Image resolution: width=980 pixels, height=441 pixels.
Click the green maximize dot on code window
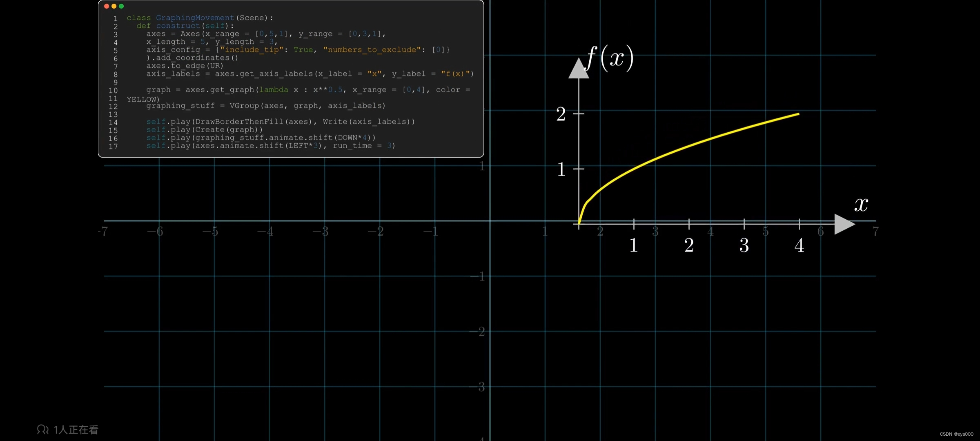(121, 6)
